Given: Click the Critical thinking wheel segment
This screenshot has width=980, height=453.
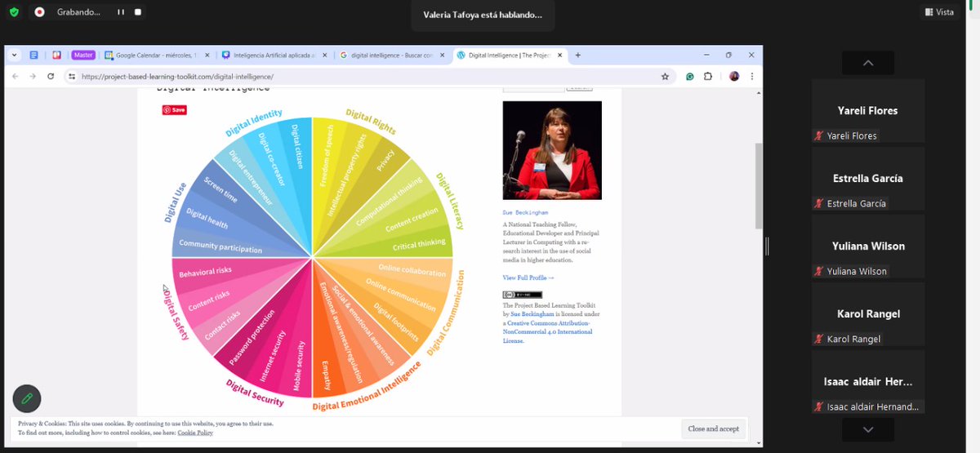Looking at the screenshot, I should (x=419, y=244).
